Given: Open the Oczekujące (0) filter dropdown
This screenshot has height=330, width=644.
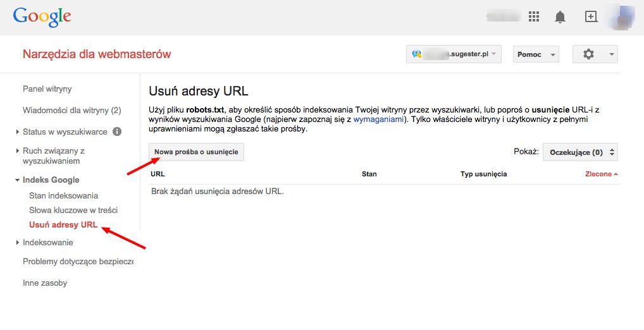Looking at the screenshot, I should click(x=580, y=152).
